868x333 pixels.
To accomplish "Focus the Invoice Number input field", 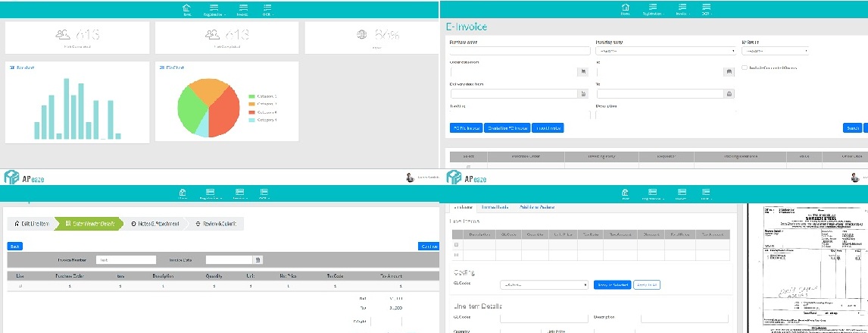I will [x=126, y=259].
